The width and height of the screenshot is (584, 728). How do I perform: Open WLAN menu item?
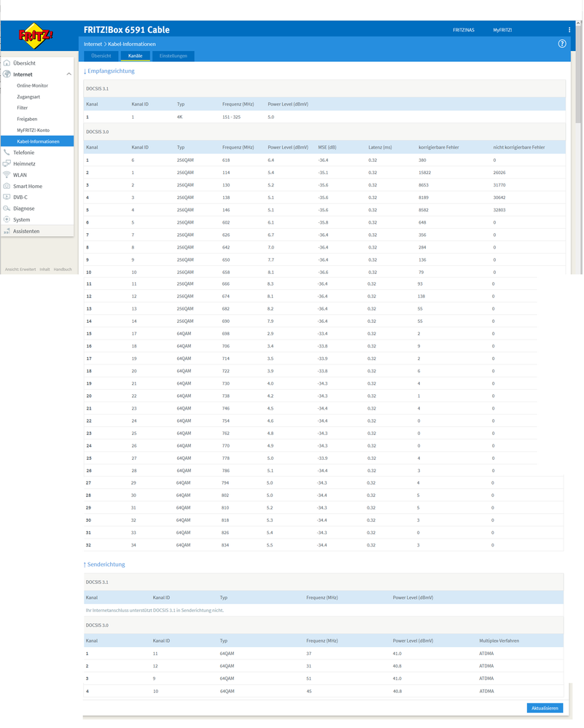[20, 175]
